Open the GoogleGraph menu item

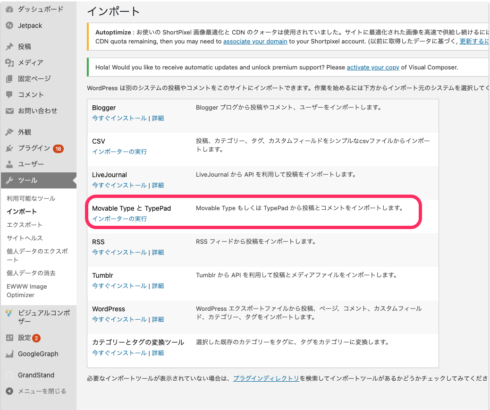coord(39,354)
